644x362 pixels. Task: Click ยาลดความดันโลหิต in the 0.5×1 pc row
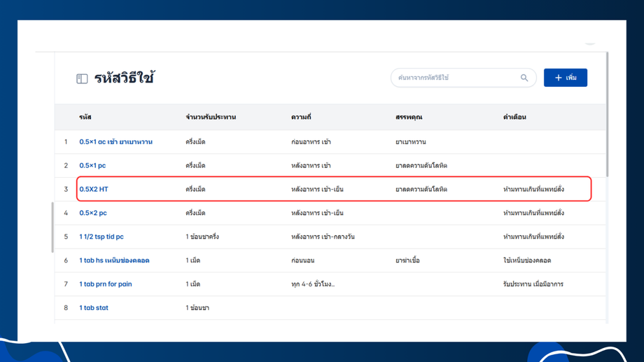tap(421, 165)
